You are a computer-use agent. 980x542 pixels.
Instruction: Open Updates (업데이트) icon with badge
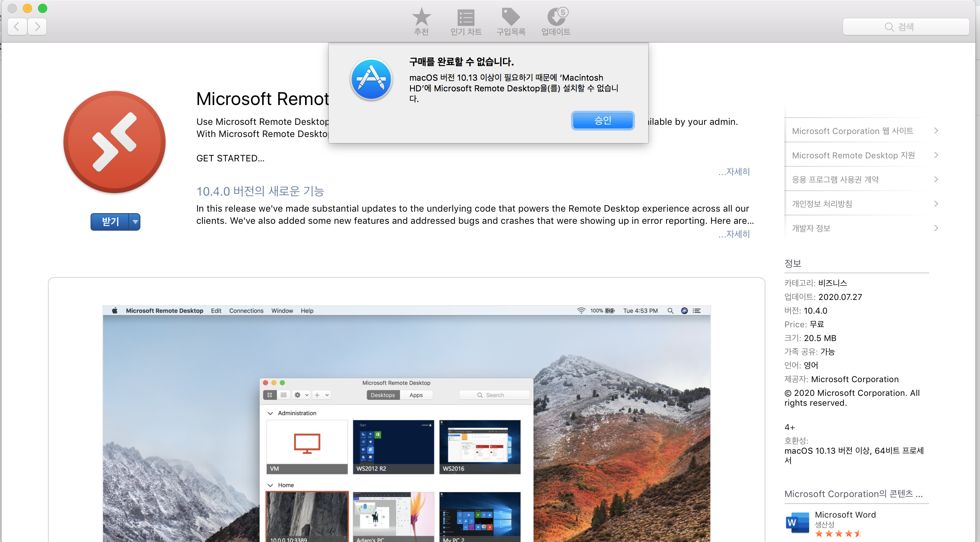click(x=556, y=18)
